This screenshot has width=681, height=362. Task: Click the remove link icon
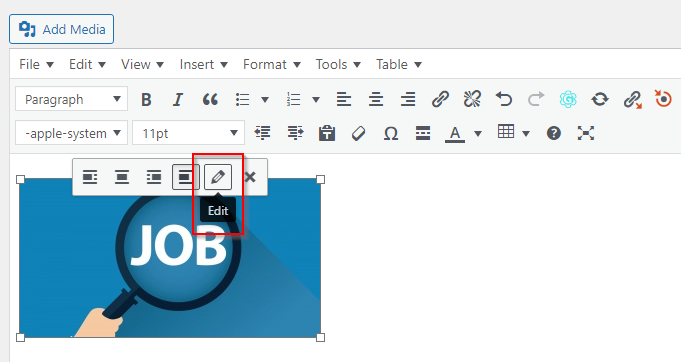click(472, 99)
